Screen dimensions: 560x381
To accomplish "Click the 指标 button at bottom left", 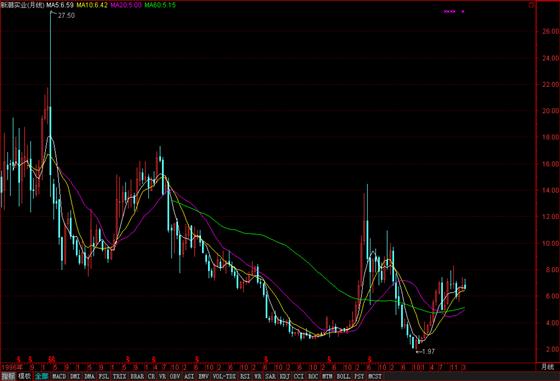I will click(x=8, y=376).
